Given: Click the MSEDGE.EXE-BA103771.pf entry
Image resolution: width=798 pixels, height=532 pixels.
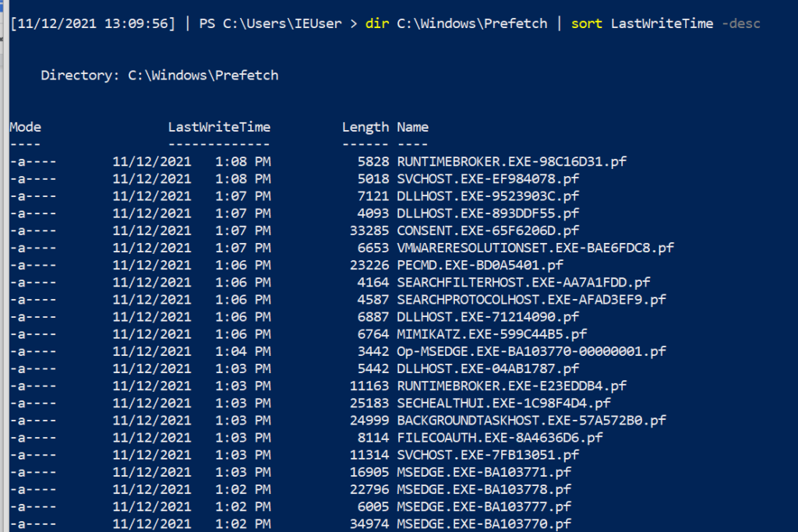Looking at the screenshot, I should pyautogui.click(x=484, y=472).
